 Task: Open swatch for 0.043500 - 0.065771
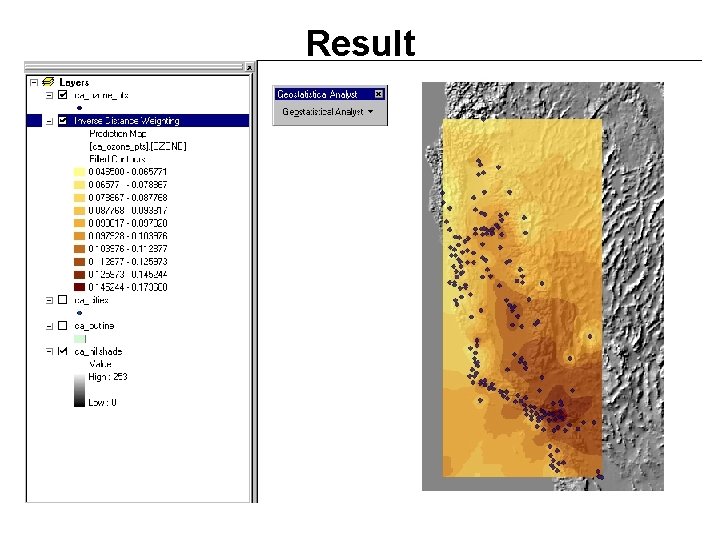pos(79,172)
